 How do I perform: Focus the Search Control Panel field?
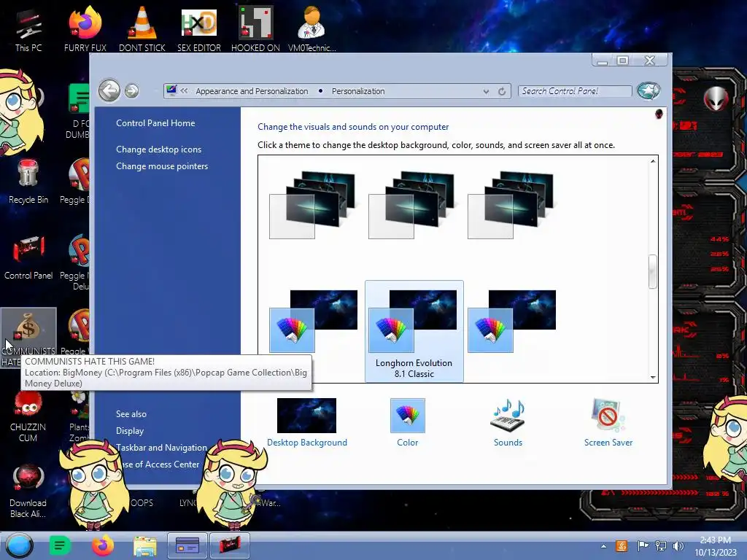(575, 91)
